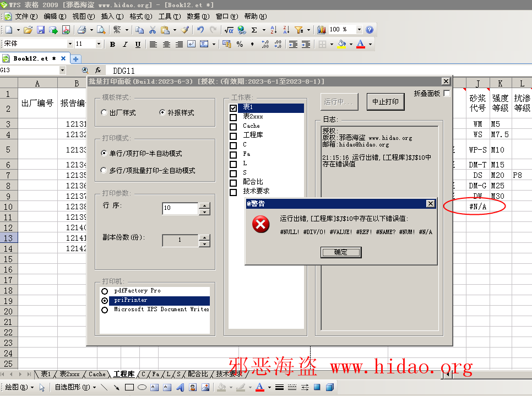Open the 自选图形 dropdown menu

75,387
